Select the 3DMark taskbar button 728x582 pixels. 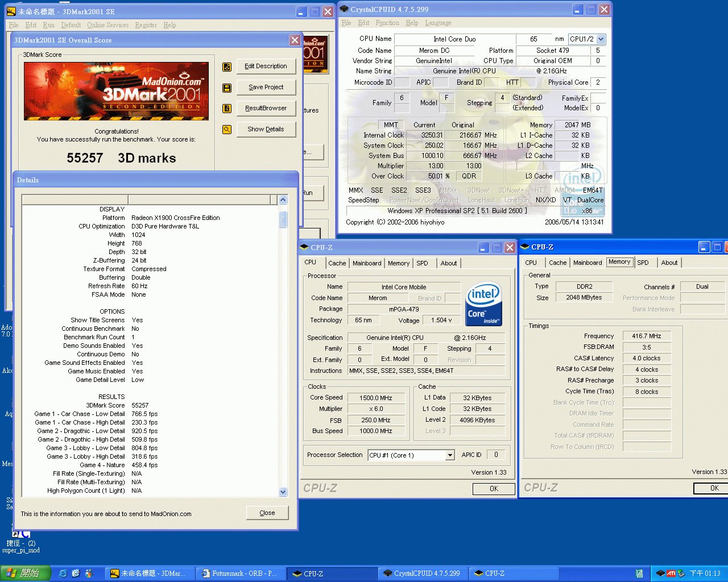point(150,573)
